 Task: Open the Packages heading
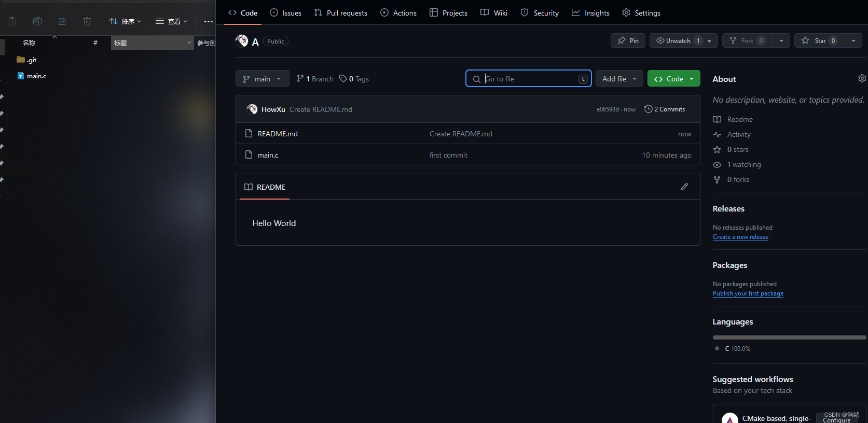point(729,265)
